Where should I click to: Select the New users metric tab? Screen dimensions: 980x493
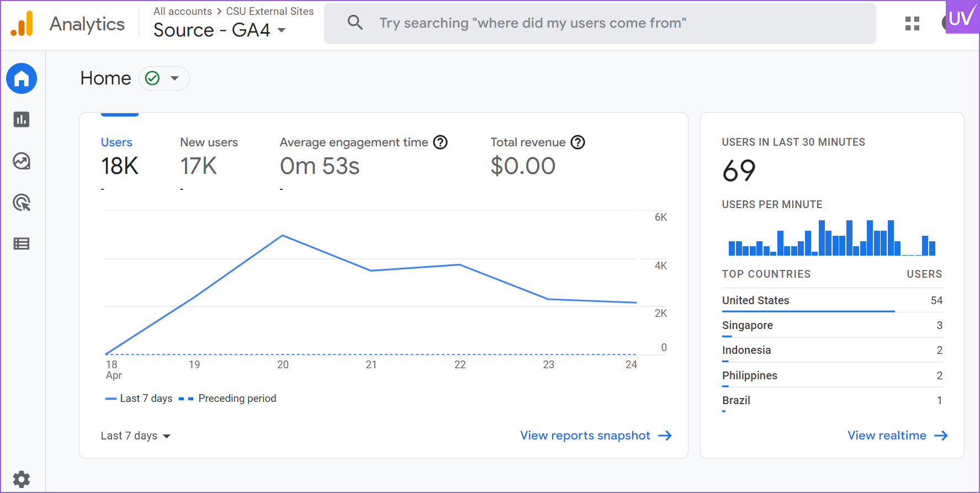click(209, 142)
